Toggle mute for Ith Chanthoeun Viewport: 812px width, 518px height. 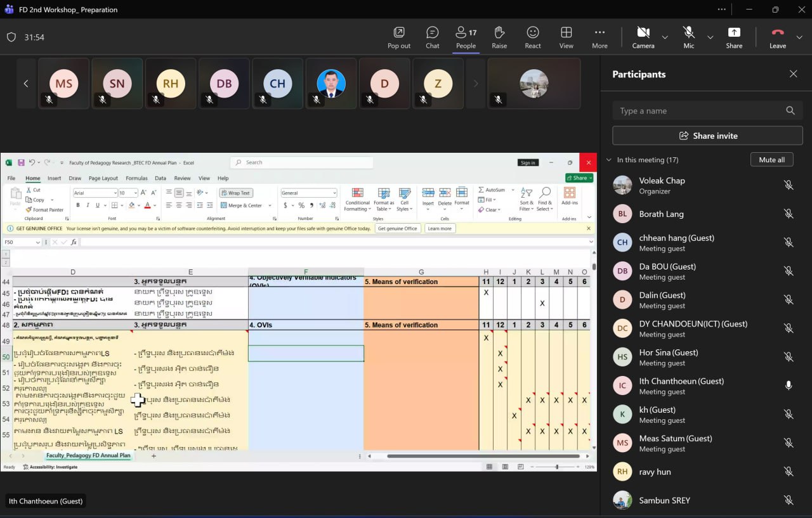pyautogui.click(x=789, y=385)
